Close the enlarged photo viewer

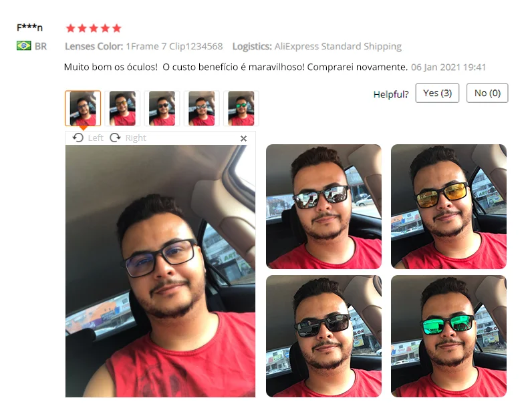pos(243,138)
